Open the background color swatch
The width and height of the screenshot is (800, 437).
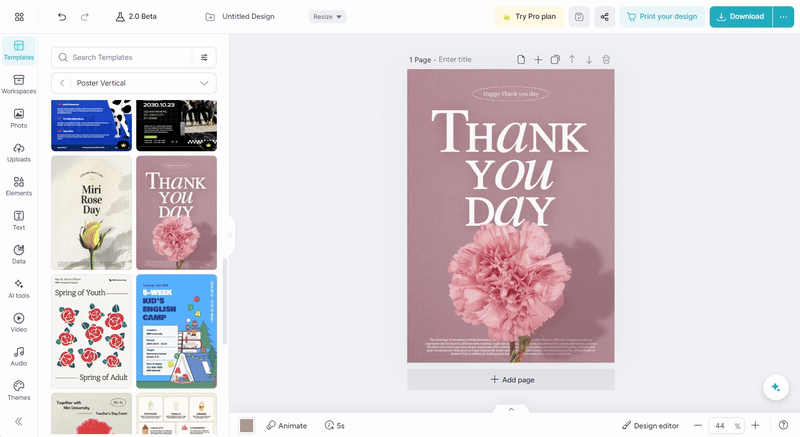[246, 425]
